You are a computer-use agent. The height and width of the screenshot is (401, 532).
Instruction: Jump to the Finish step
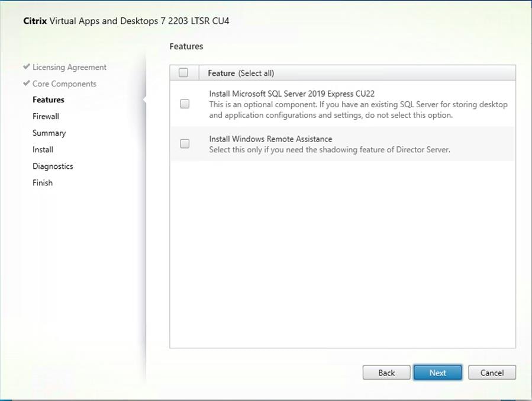tap(42, 182)
